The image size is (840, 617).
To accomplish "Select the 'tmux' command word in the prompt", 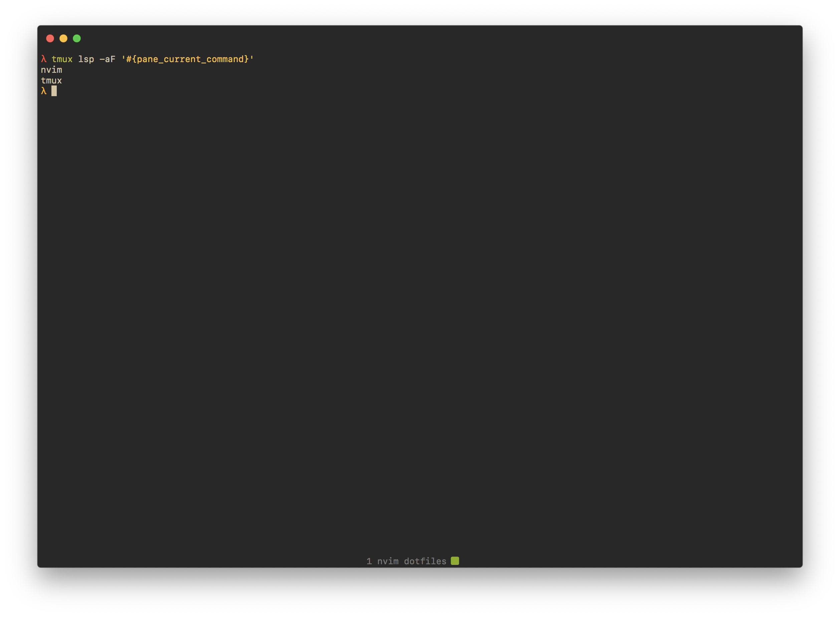I will click(x=62, y=59).
